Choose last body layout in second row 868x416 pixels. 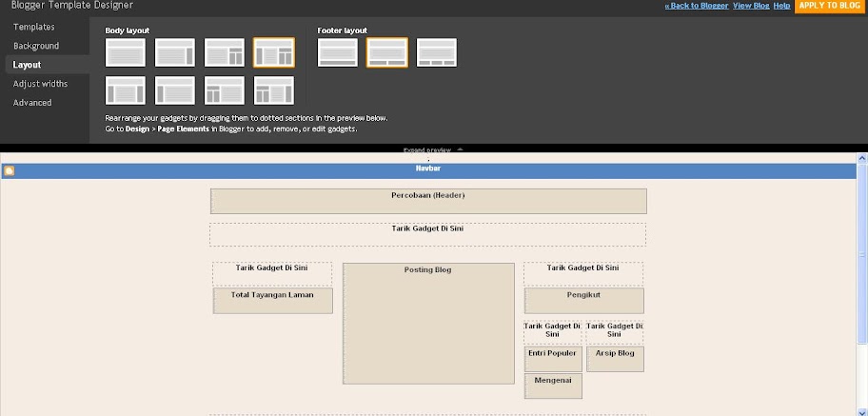(x=274, y=90)
